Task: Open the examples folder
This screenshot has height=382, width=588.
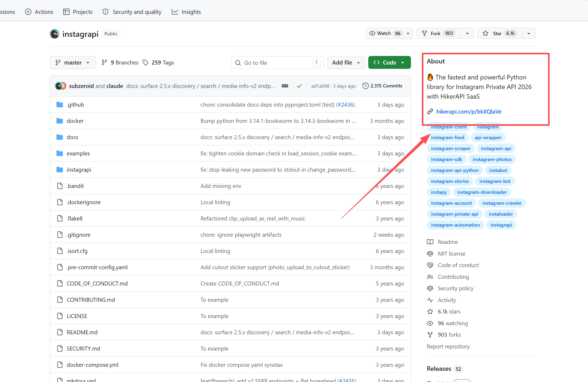Action: pyautogui.click(x=78, y=153)
